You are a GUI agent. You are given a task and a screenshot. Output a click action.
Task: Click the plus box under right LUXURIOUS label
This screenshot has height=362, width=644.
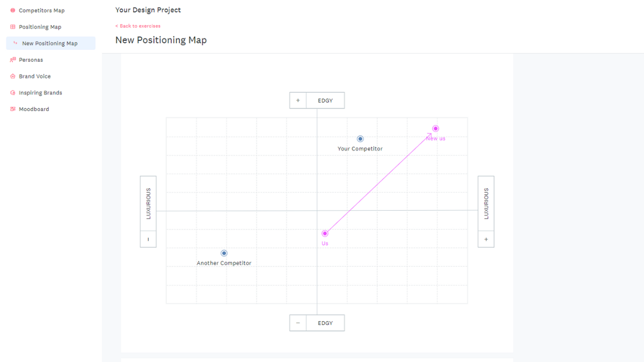coord(486,239)
